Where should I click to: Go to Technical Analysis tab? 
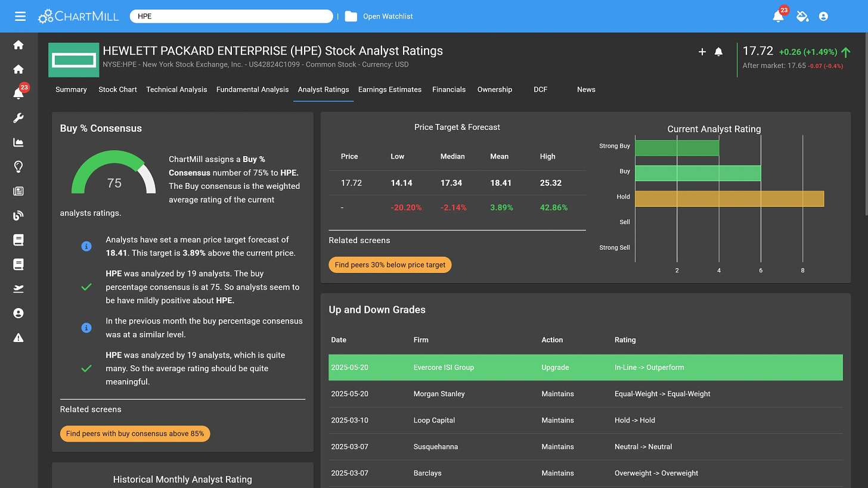click(x=176, y=89)
